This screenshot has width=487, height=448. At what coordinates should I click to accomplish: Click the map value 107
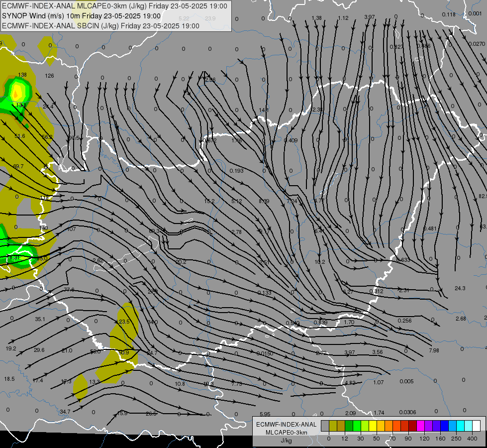tap(72, 229)
